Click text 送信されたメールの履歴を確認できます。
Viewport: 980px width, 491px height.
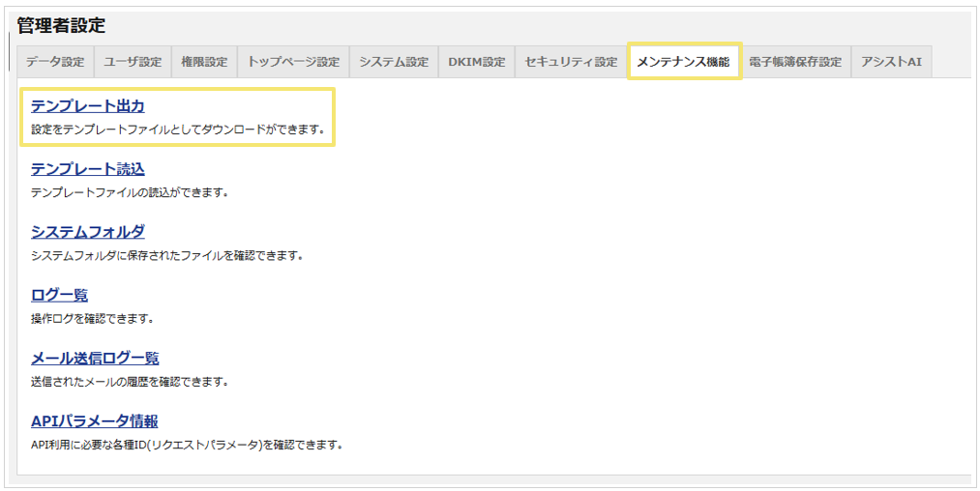[129, 381]
